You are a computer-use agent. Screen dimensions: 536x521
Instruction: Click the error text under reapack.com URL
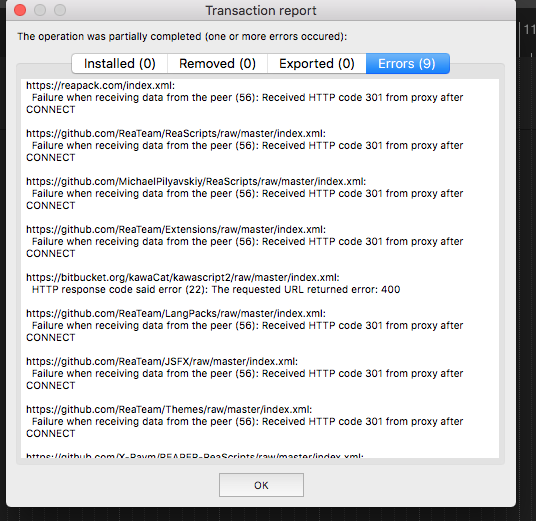click(x=245, y=104)
